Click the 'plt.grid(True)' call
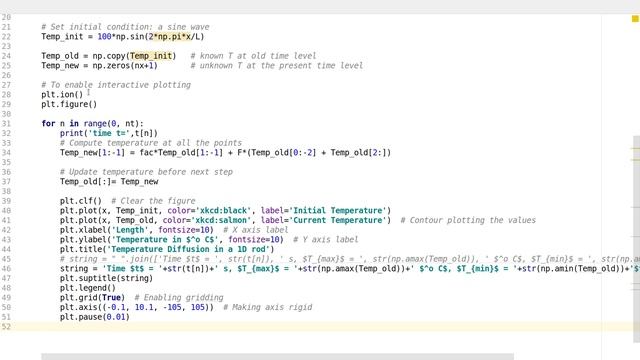Screen dimensions: 640x360 click(92, 298)
